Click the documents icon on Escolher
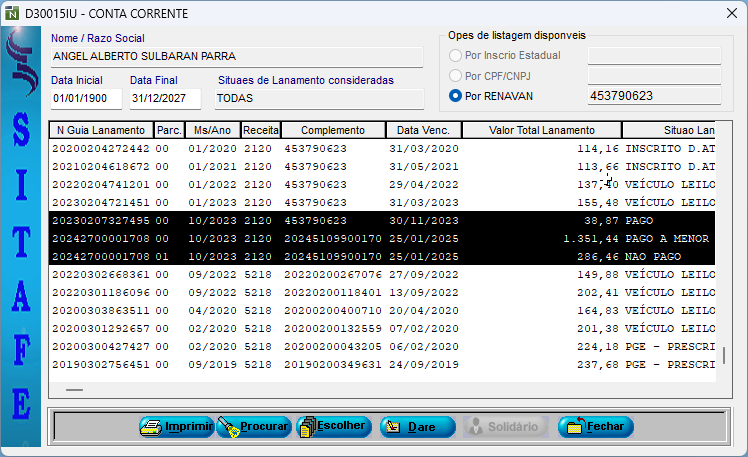Image resolution: width=748 pixels, height=457 pixels. pyautogui.click(x=306, y=427)
